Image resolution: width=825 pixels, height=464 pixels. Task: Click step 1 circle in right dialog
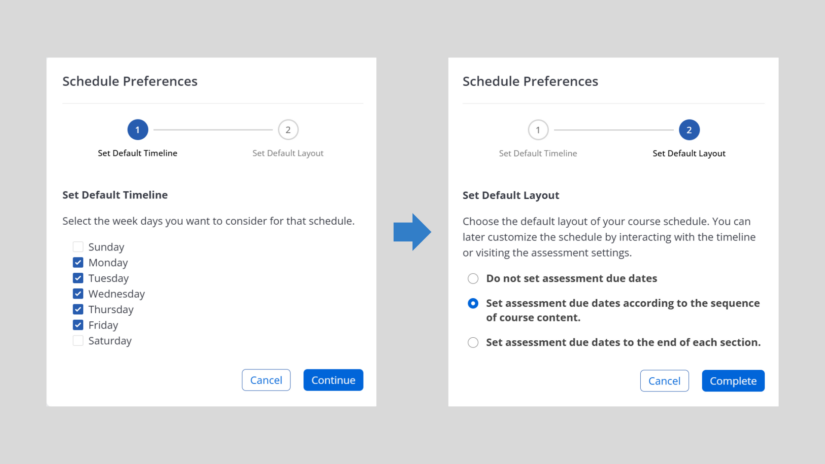tap(538, 130)
